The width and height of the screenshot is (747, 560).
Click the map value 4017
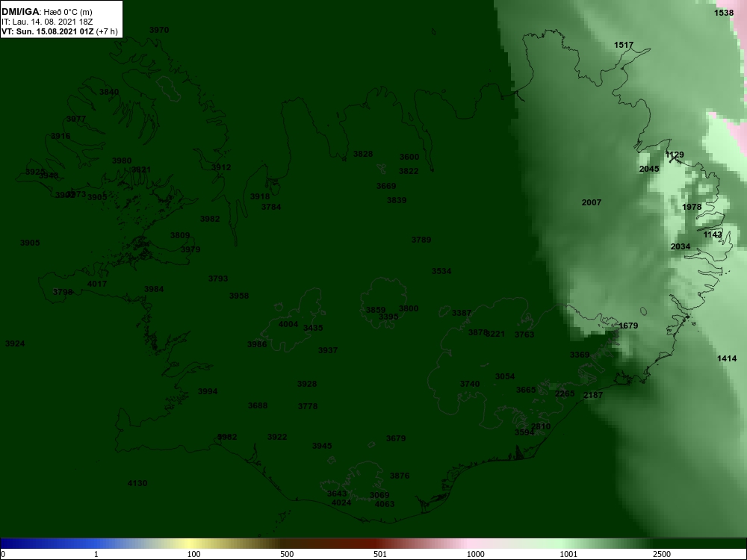97,284
